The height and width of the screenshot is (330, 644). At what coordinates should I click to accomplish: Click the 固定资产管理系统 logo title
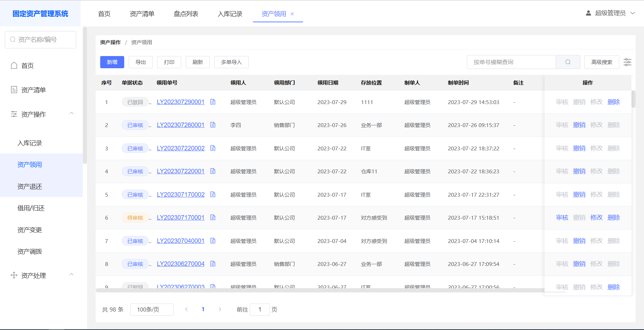40,14
